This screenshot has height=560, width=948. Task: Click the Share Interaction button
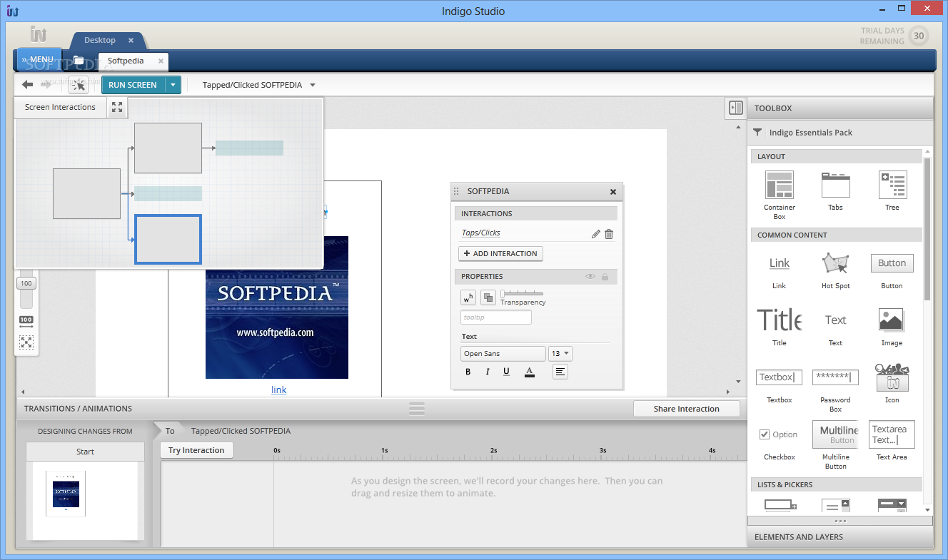(x=687, y=409)
